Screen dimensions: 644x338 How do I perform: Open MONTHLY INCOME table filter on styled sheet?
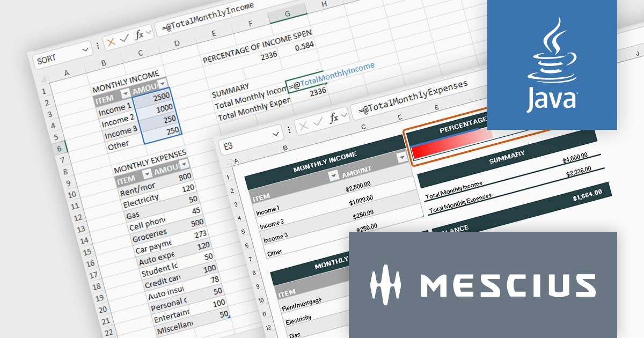coord(401,157)
